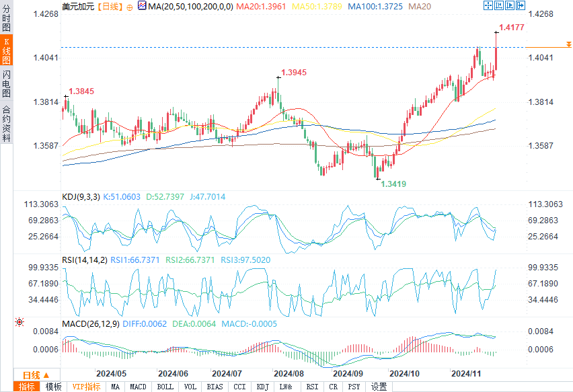Choose the LW& indicator button
Viewport: 573px width, 392px height.
point(286,387)
